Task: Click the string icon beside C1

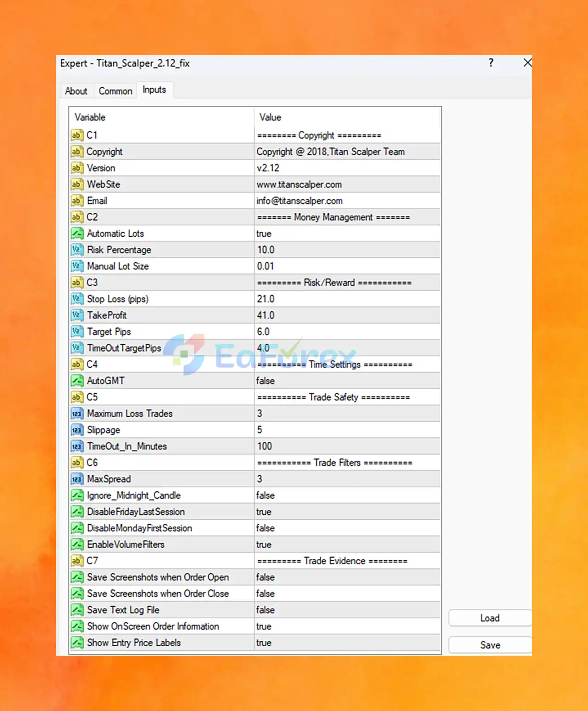Action: point(77,135)
